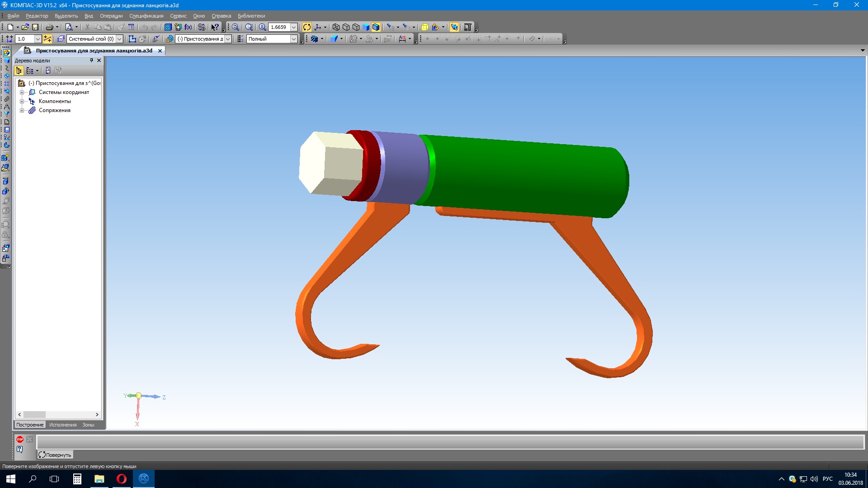Click the rotate component cube icon in sidebar

pyautogui.click(x=5, y=191)
